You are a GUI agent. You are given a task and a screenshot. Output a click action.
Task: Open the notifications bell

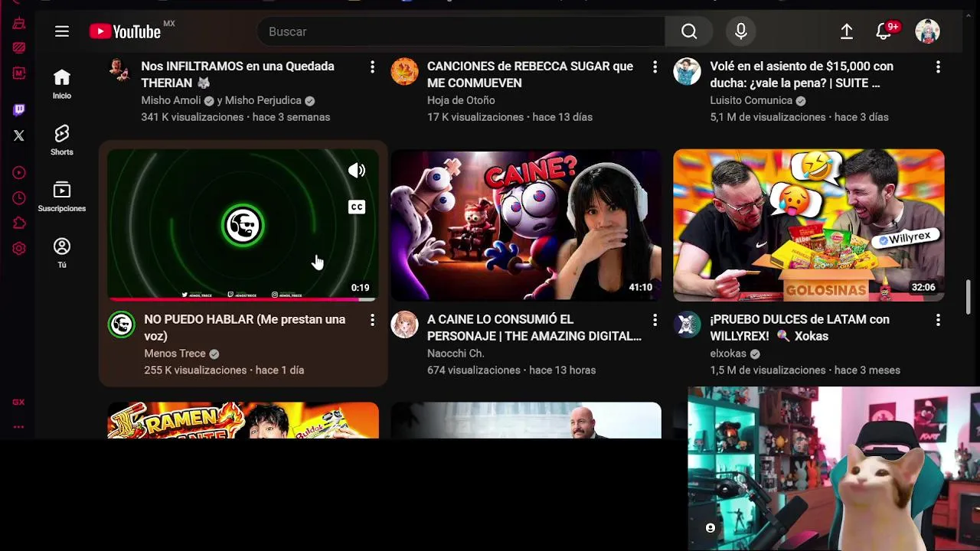click(x=885, y=31)
